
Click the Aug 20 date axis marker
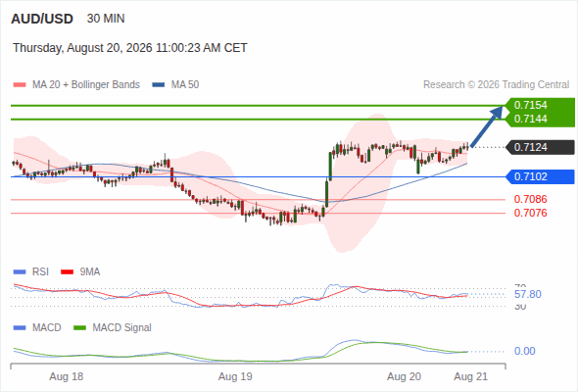click(404, 376)
